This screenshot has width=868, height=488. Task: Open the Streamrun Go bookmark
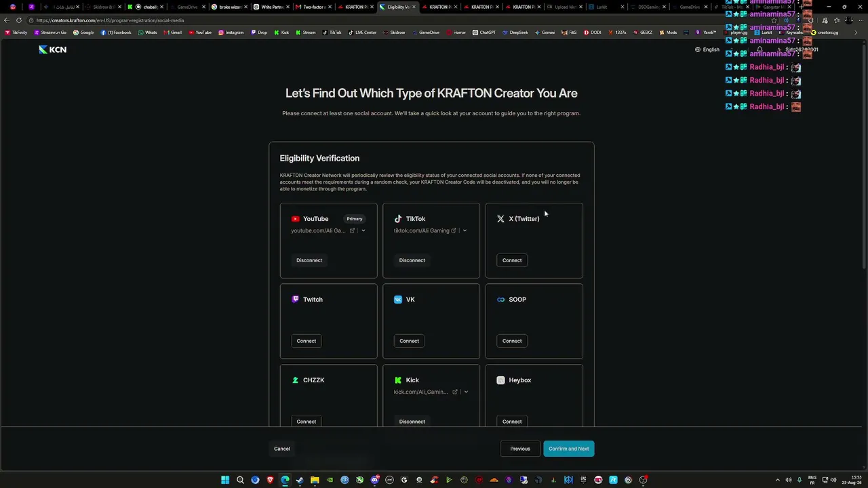click(51, 33)
